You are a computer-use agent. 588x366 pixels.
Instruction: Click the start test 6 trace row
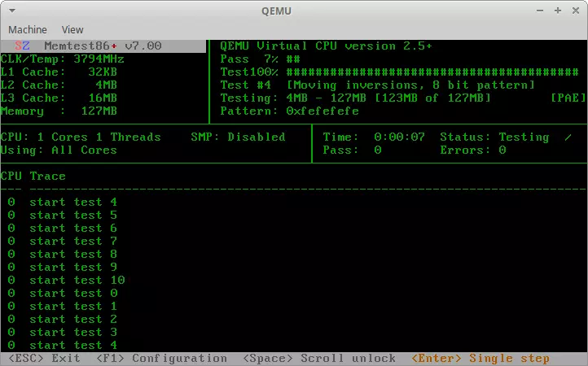click(x=62, y=229)
